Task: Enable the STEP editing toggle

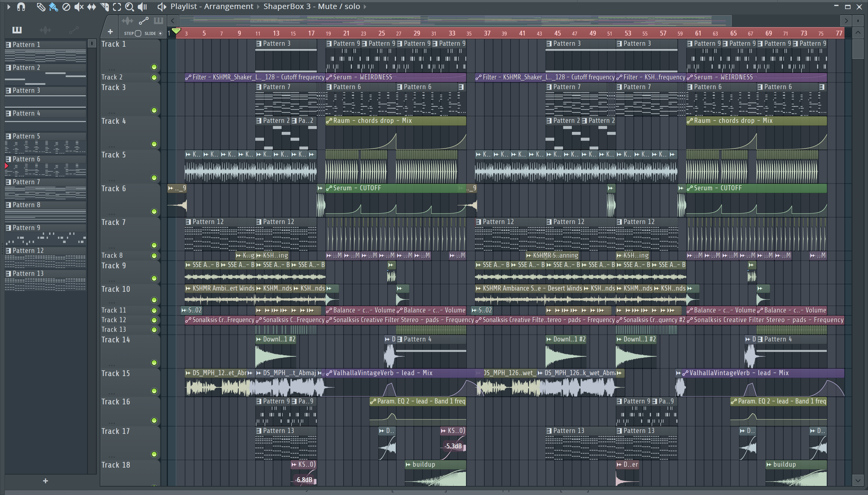Action: coord(138,33)
